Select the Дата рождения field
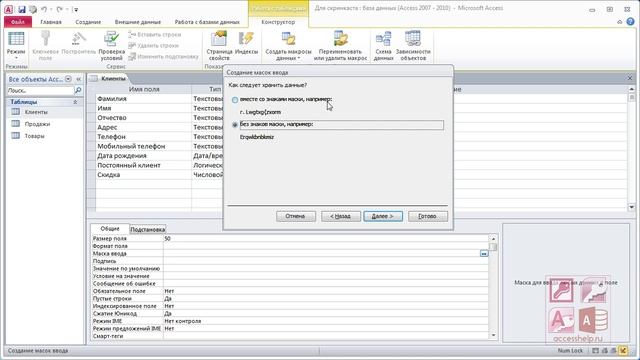Screen dimensions: 640x360 (x=143, y=156)
